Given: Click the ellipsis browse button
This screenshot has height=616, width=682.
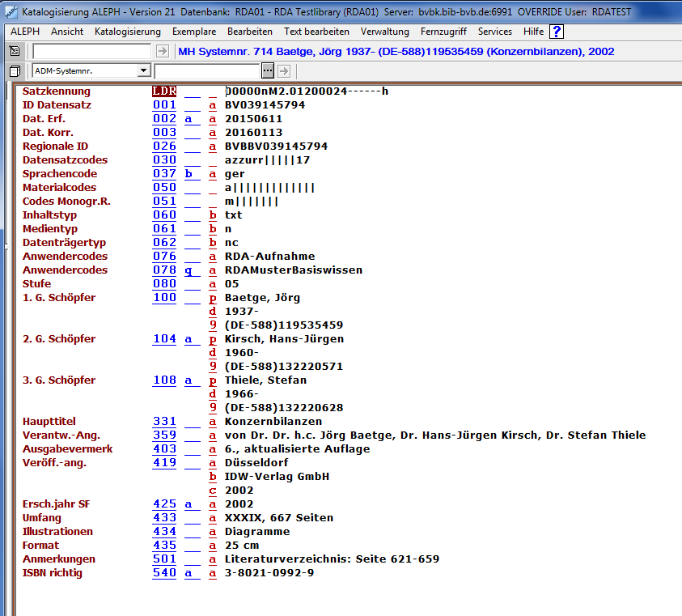Looking at the screenshot, I should click(268, 71).
